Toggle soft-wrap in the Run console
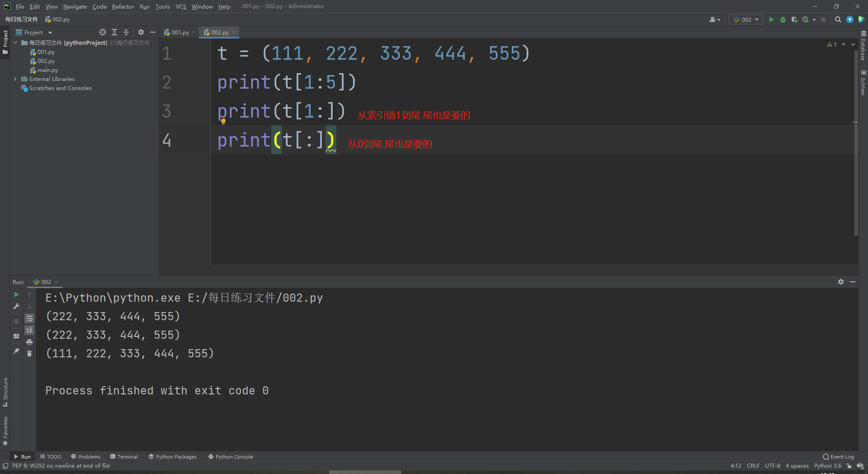This screenshot has height=474, width=868. pyautogui.click(x=29, y=318)
